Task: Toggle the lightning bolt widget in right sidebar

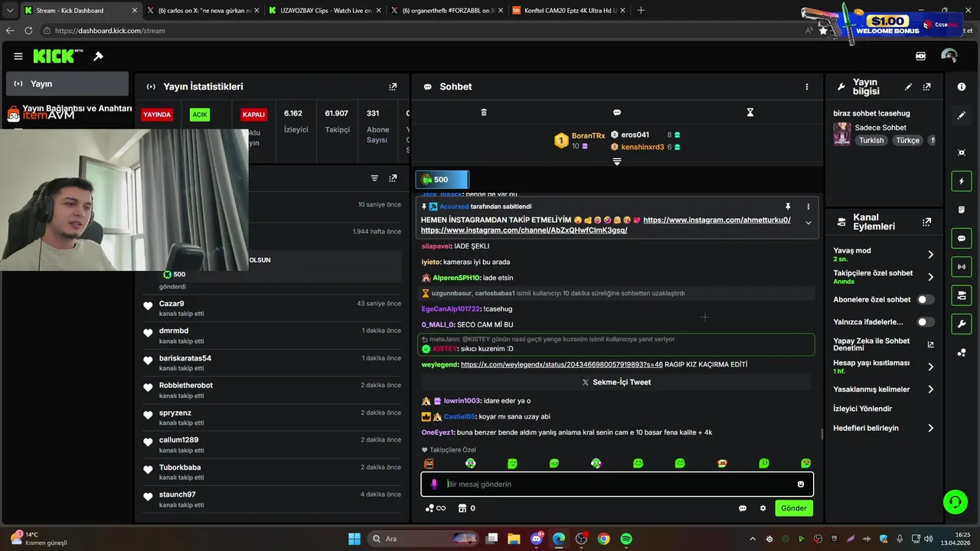Action: [x=962, y=181]
